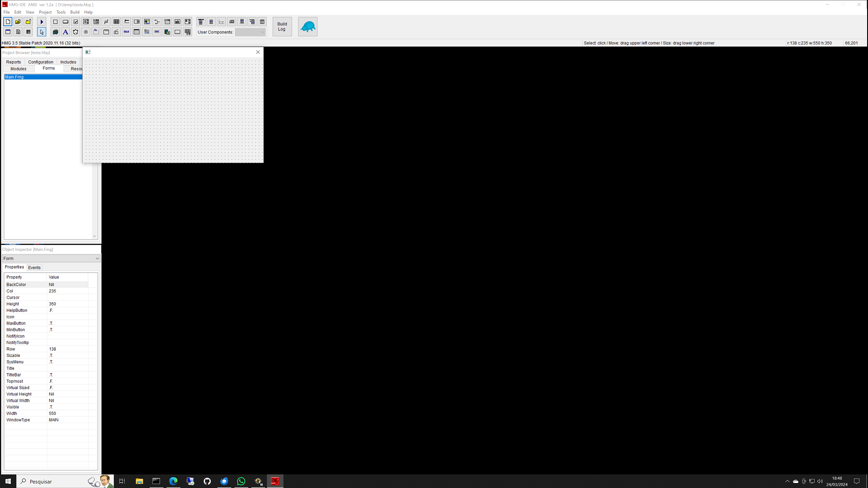Click the Build Log button

coord(282,27)
